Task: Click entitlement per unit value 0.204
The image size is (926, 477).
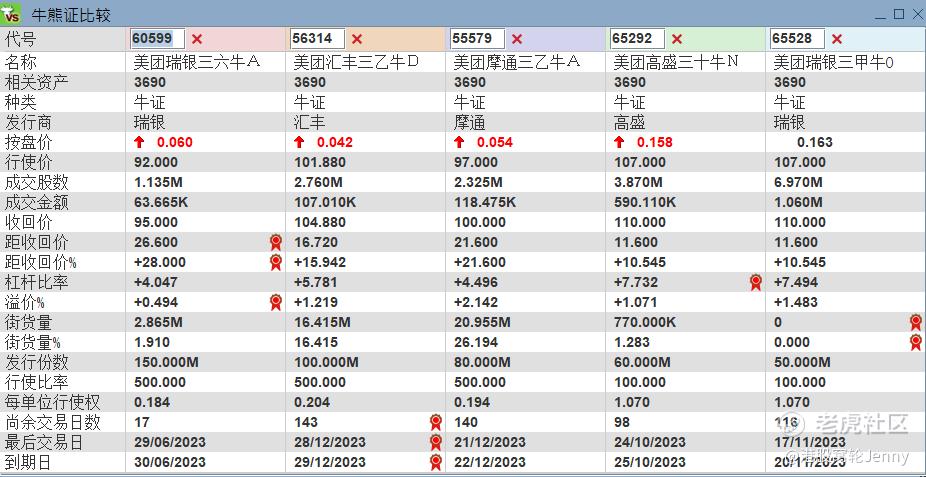Action: [x=312, y=403]
